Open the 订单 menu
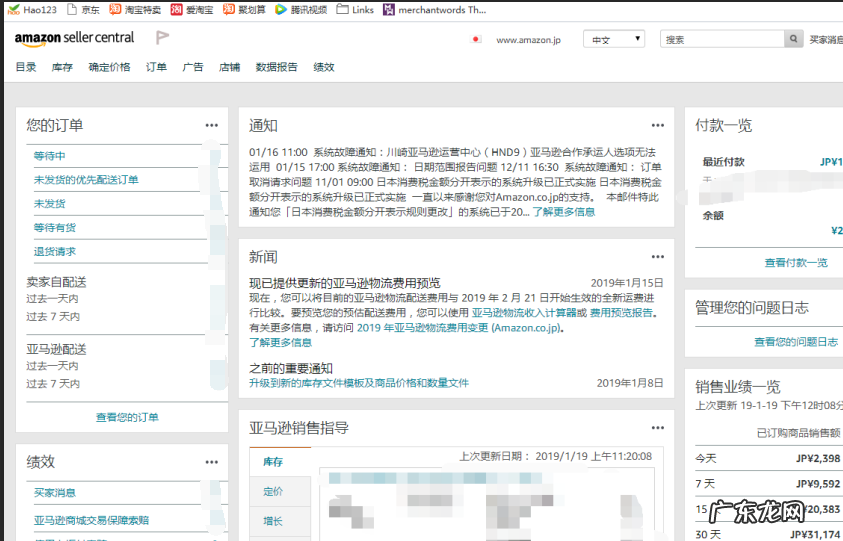Screen dimensions: 843x541 [156, 67]
